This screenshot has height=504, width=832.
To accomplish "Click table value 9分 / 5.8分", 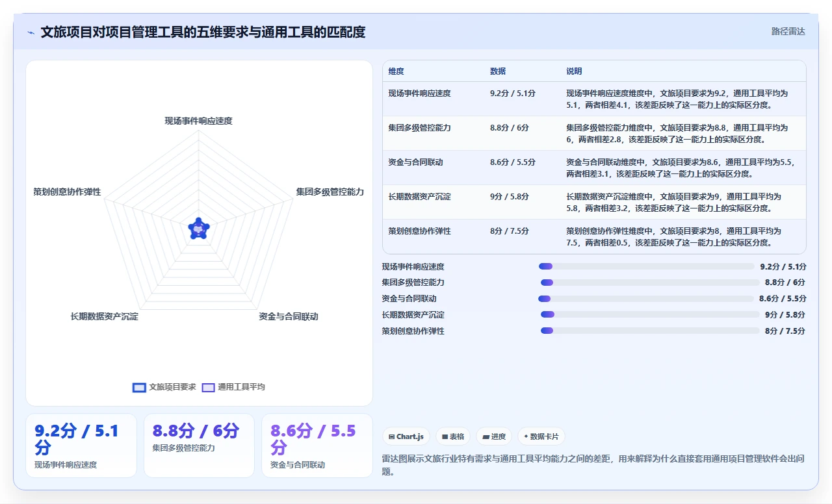I will tap(510, 197).
